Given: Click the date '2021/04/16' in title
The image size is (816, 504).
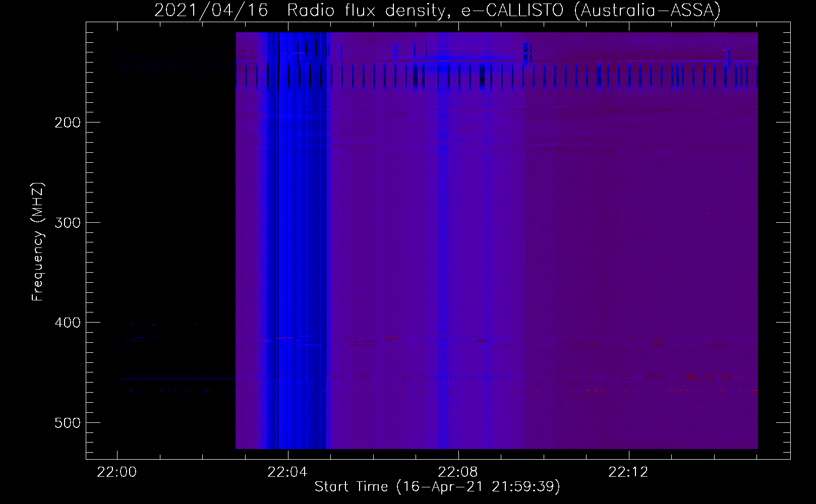Looking at the screenshot, I should click(x=211, y=10).
